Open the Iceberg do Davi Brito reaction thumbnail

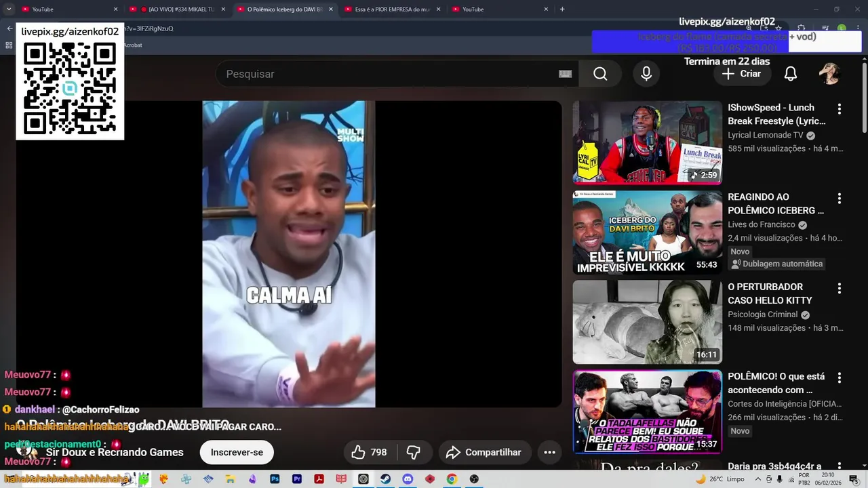click(x=648, y=232)
